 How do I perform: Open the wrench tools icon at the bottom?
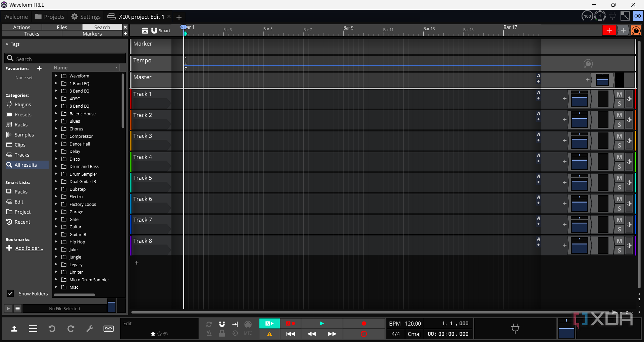click(x=90, y=329)
